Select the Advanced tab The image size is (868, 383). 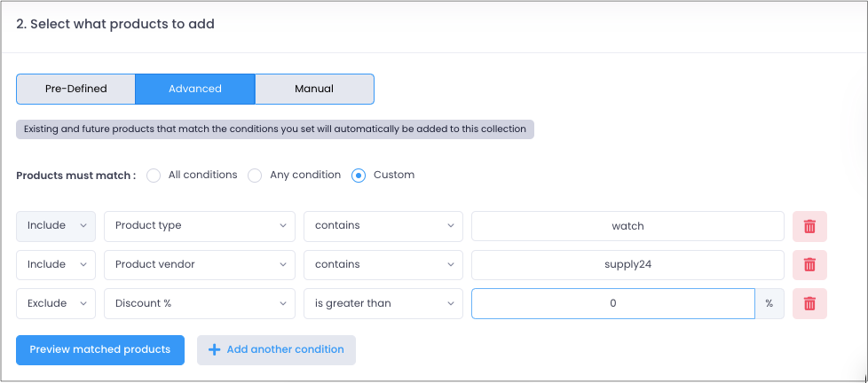195,89
